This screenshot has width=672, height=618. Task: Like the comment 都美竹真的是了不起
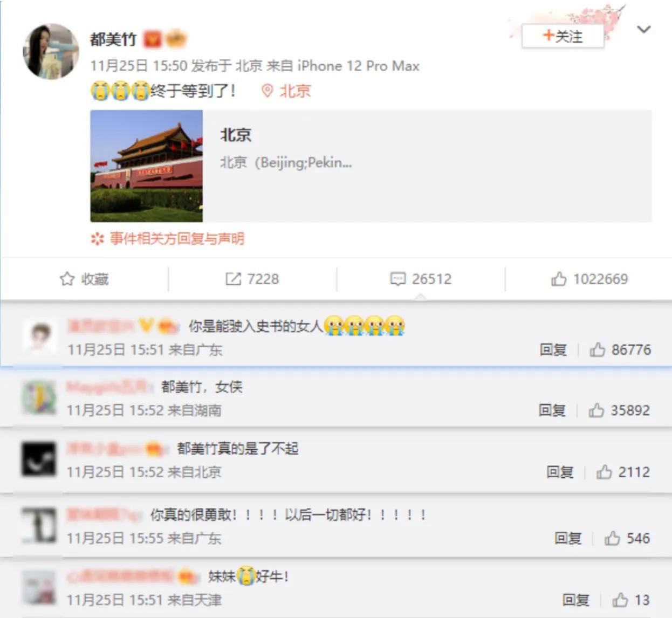(x=623, y=472)
